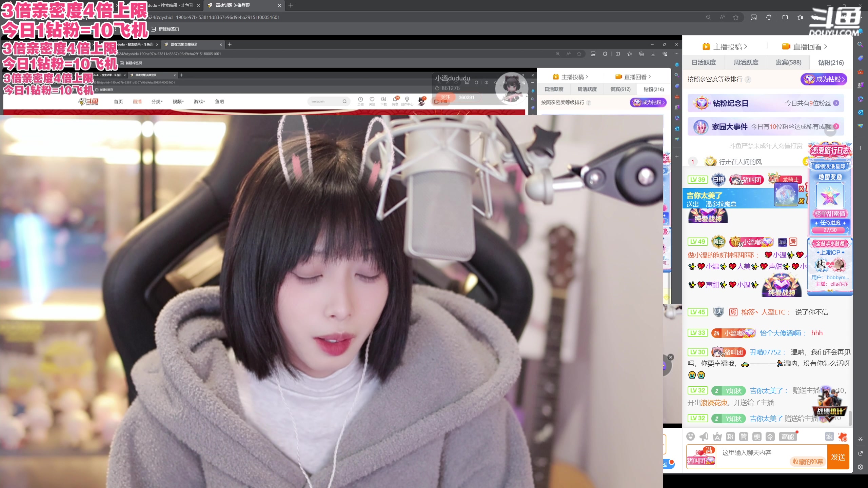Click the plus icon in outermost Edge sidebar

point(860,148)
